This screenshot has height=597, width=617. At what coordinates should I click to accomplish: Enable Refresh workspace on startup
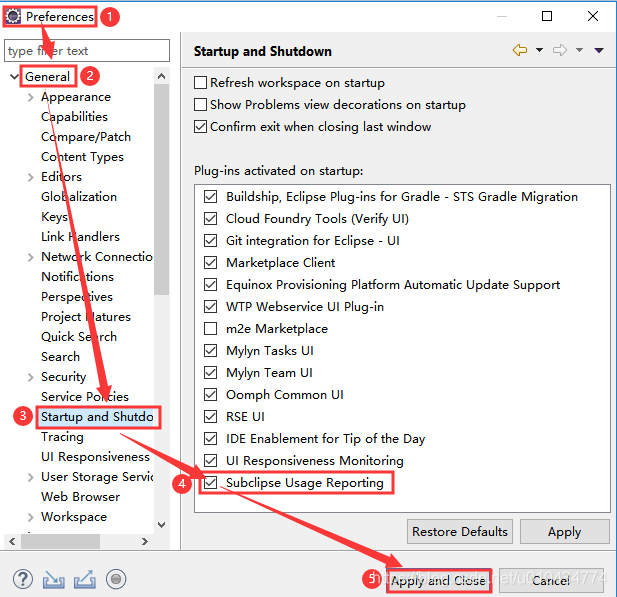pos(200,83)
